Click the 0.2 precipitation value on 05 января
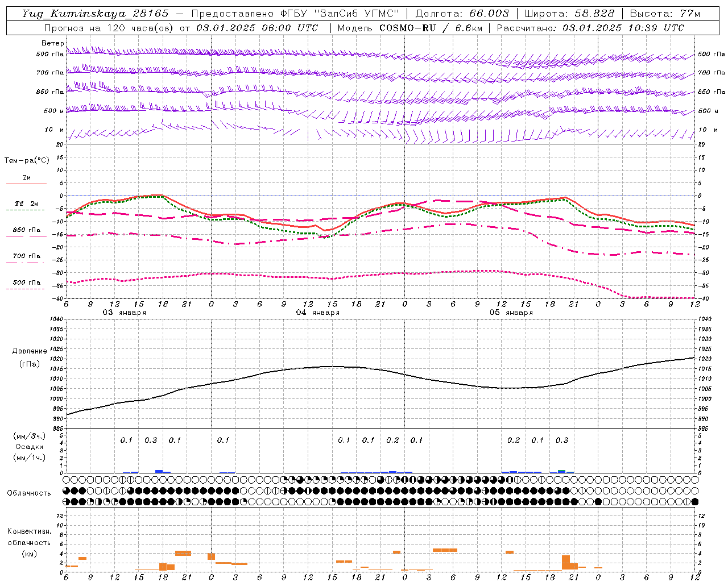This screenshot has width=728, height=582. pos(514,440)
